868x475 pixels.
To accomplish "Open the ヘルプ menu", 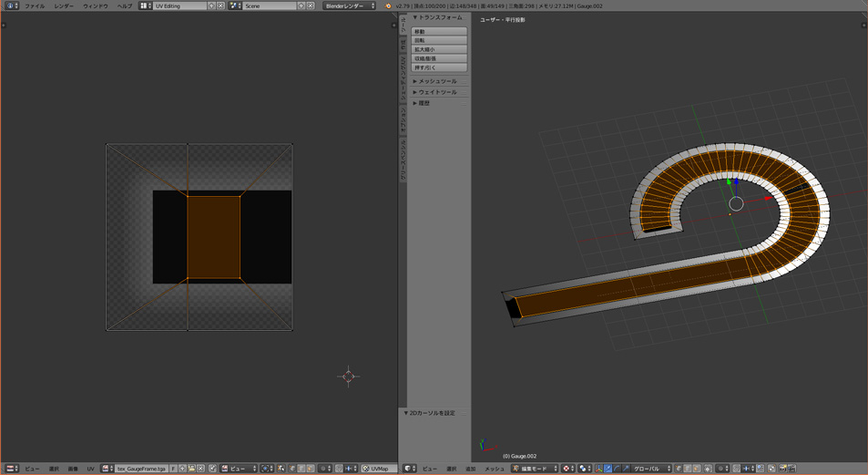I will 125,5.
